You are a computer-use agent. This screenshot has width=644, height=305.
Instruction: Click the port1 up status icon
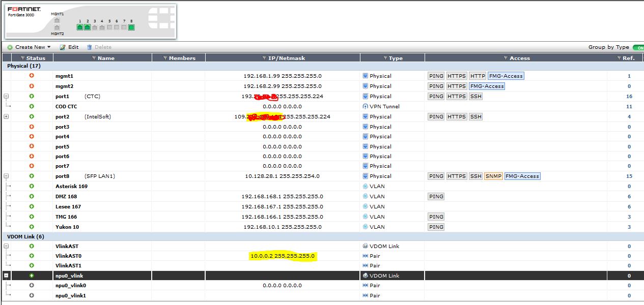[32, 96]
